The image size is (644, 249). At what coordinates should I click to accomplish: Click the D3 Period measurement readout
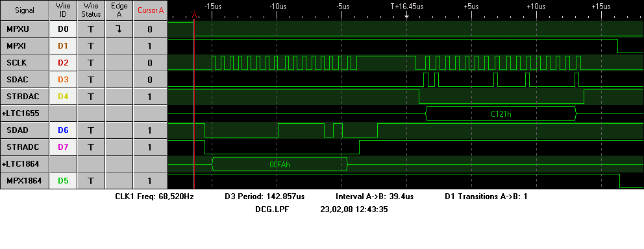[264, 196]
